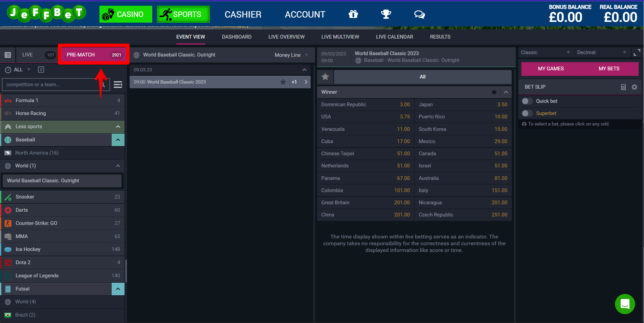
Task: Select the All markets filter
Action: pyautogui.click(x=423, y=77)
